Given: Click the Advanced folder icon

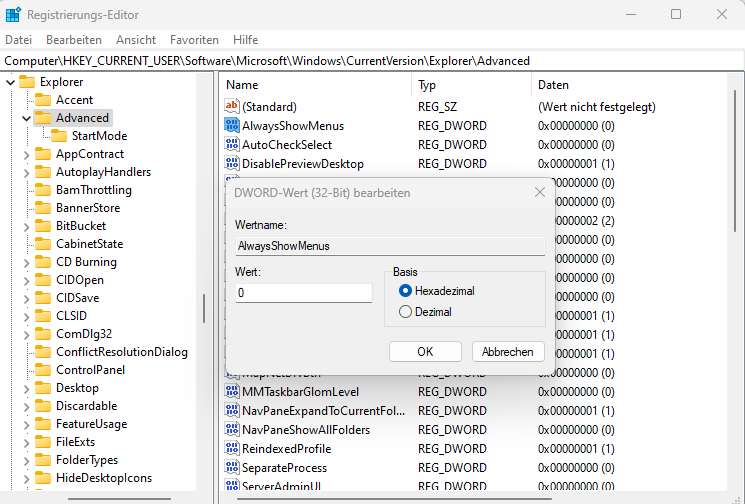Looking at the screenshot, I should tap(43, 118).
